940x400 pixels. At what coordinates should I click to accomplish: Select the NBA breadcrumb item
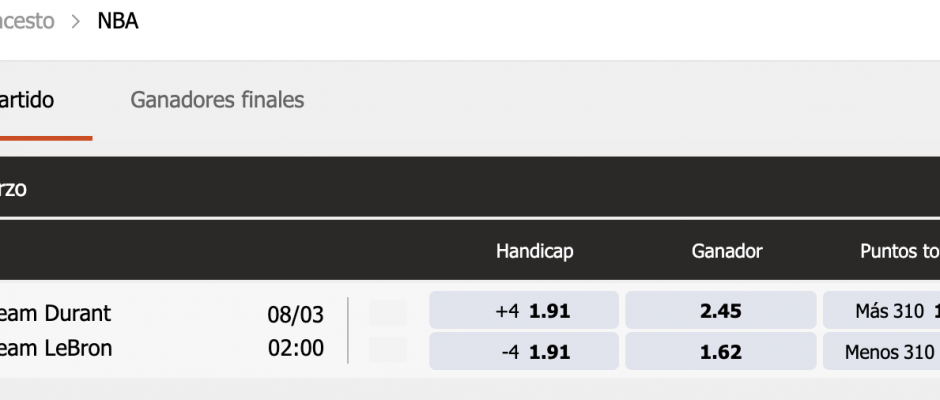118,21
